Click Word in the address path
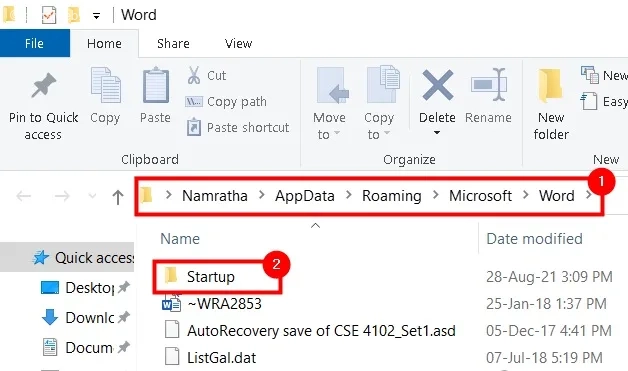Screen dimensions: 628x371 tap(557, 196)
